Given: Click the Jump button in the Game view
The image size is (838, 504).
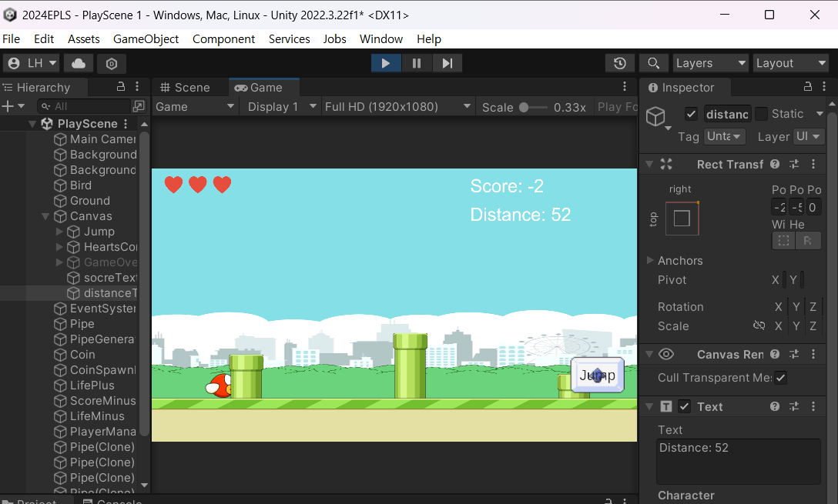Looking at the screenshot, I should point(597,375).
